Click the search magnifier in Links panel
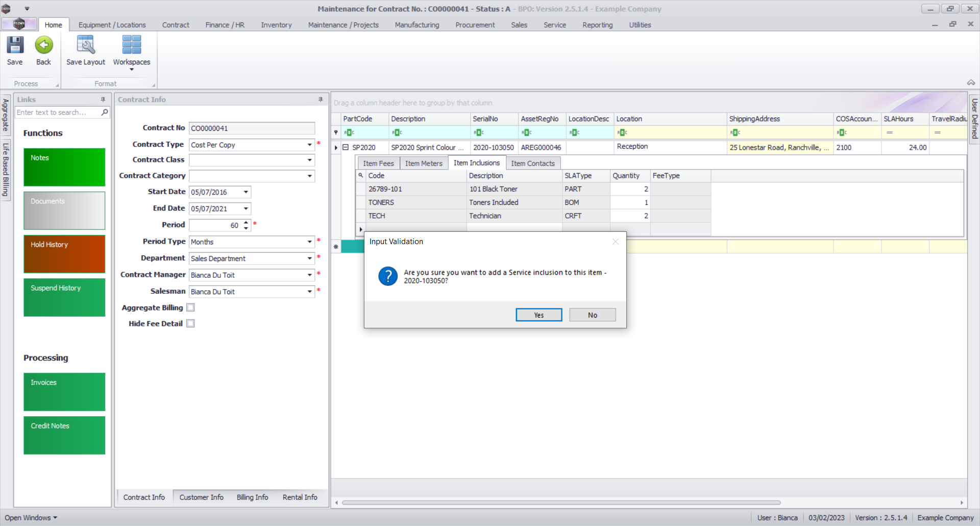 pyautogui.click(x=105, y=112)
